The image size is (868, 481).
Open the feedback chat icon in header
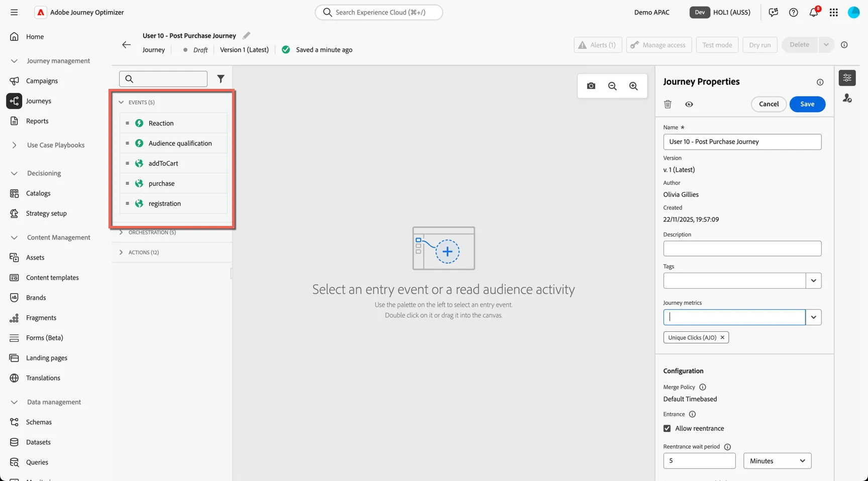[773, 12]
